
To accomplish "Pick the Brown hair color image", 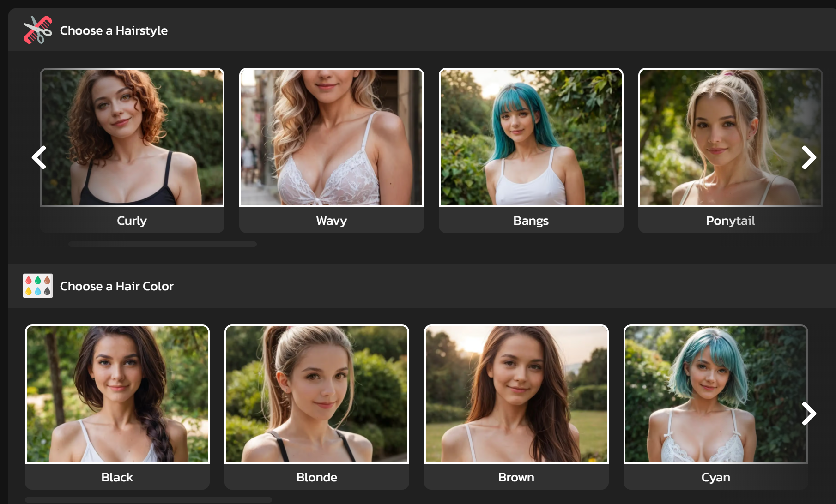I will 516,394.
